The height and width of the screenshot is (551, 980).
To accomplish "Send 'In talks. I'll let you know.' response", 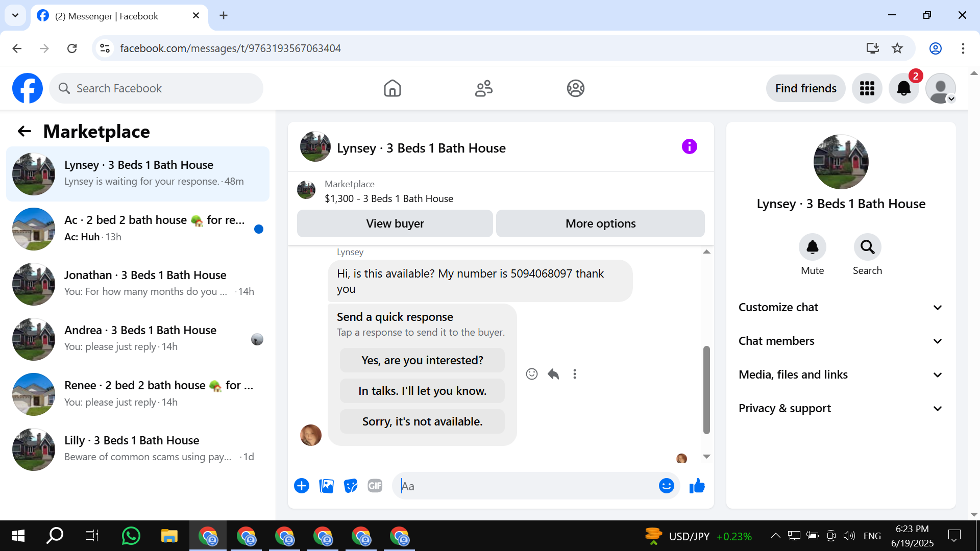I will click(x=422, y=391).
